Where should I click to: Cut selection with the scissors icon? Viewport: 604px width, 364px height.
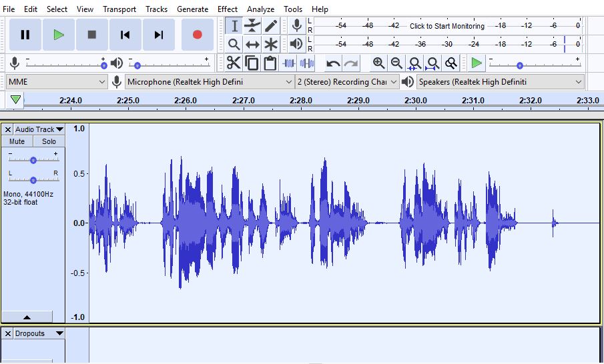(234, 63)
